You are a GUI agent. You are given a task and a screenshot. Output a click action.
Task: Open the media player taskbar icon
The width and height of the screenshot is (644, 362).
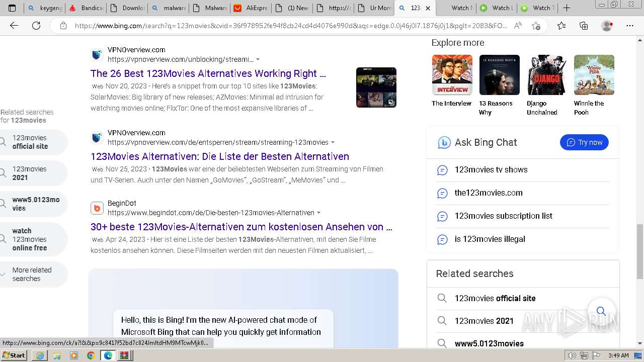74,355
